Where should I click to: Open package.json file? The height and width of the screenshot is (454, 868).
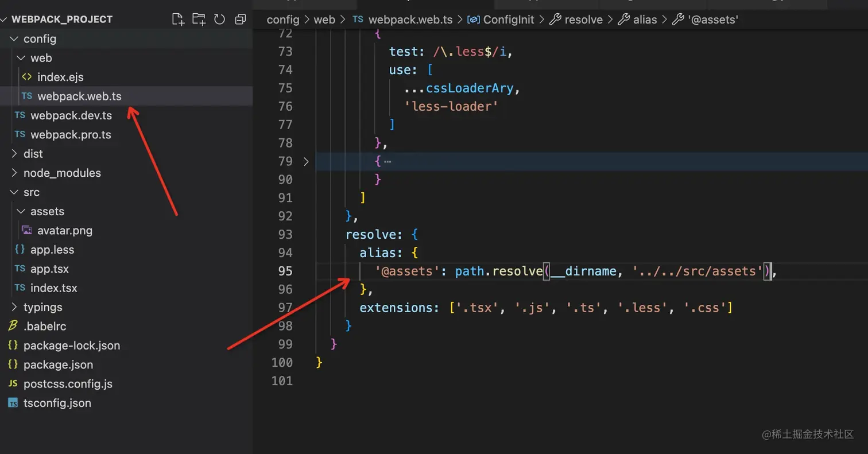(58, 364)
